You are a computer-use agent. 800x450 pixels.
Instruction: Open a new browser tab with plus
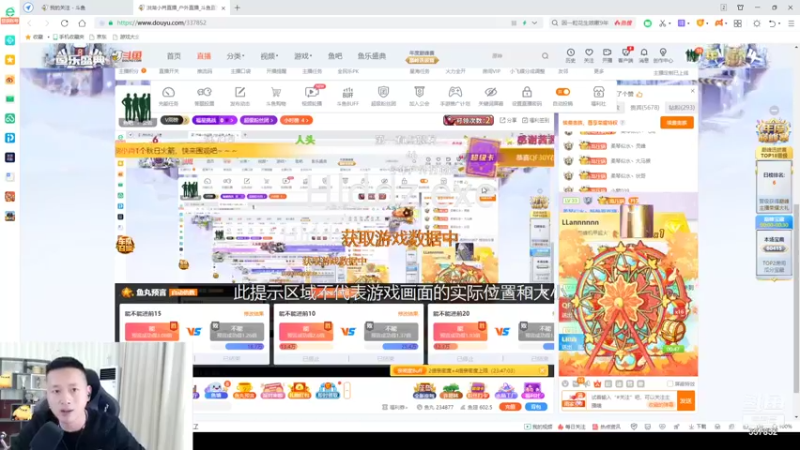237,8
